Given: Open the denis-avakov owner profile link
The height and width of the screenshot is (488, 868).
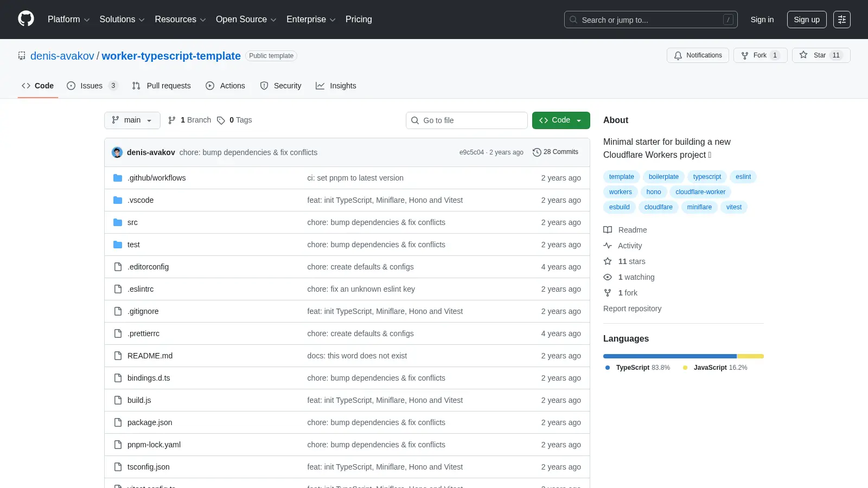Looking at the screenshot, I should pos(62,56).
